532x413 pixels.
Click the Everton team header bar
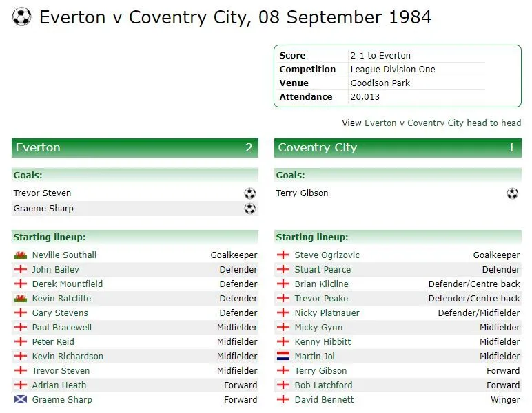(135, 148)
